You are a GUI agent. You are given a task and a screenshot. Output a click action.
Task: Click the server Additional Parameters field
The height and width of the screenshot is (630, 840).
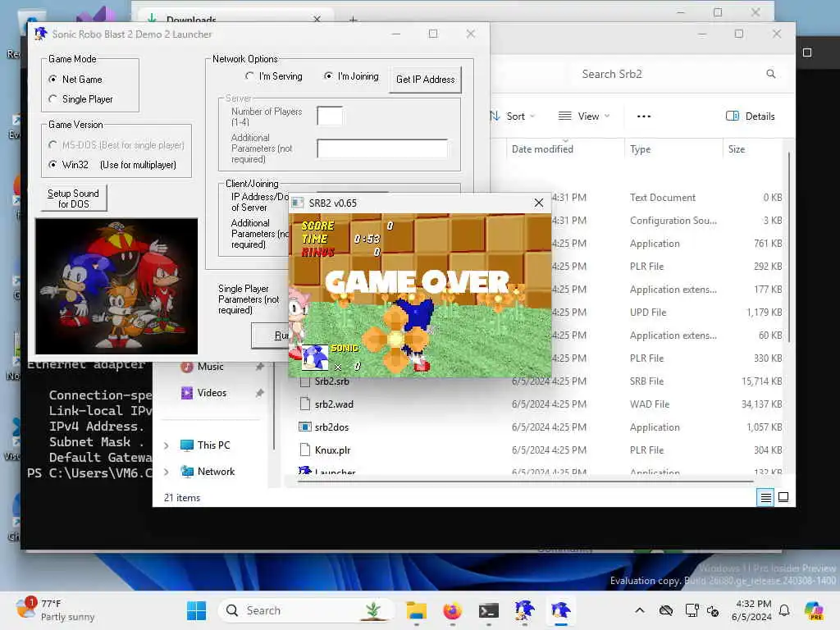[x=382, y=148]
